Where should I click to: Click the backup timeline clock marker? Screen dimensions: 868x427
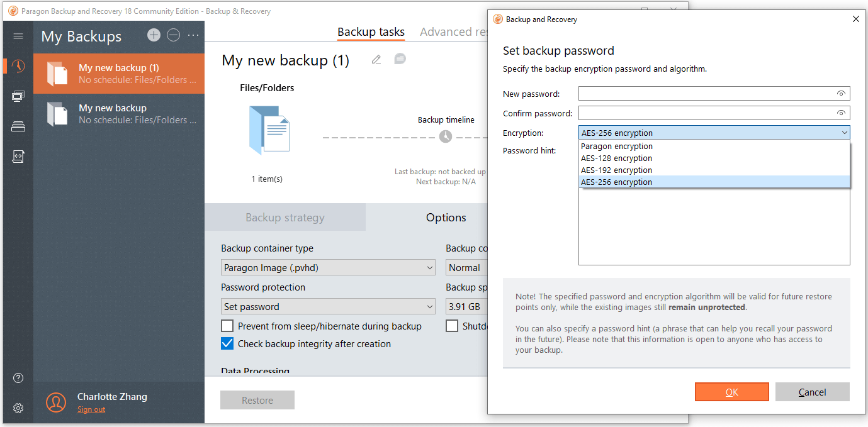[x=446, y=136]
